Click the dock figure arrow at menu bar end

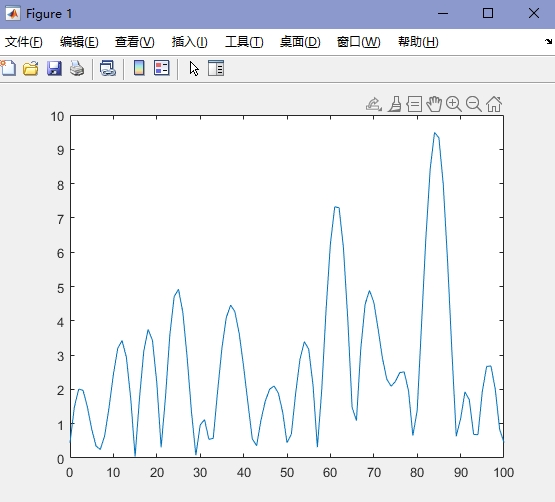click(548, 41)
